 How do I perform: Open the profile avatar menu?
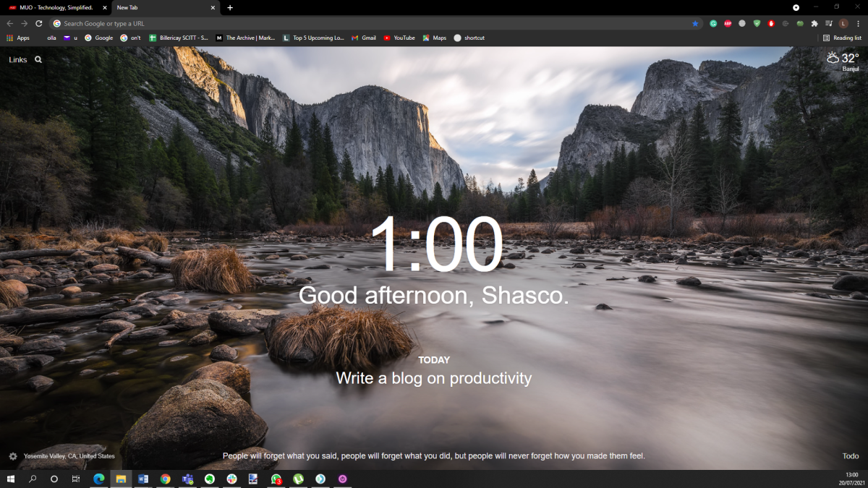coord(844,23)
